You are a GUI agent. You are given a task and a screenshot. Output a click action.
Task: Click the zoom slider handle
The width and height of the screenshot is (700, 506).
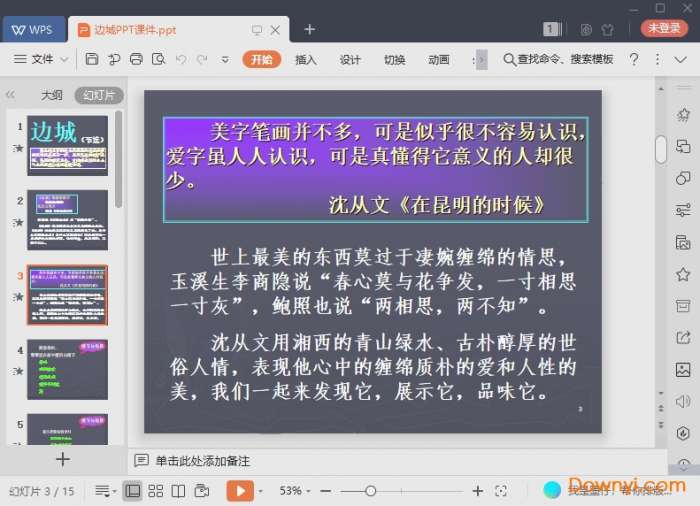tap(371, 491)
